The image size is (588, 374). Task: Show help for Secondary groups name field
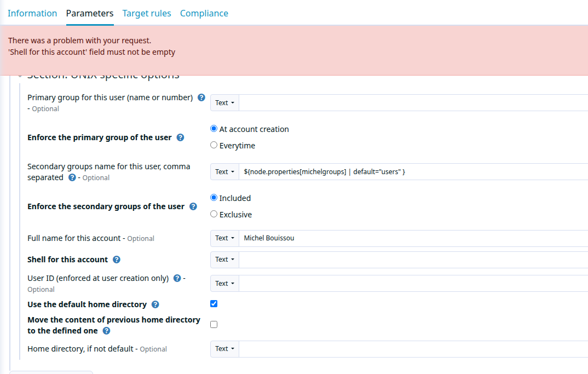point(72,177)
